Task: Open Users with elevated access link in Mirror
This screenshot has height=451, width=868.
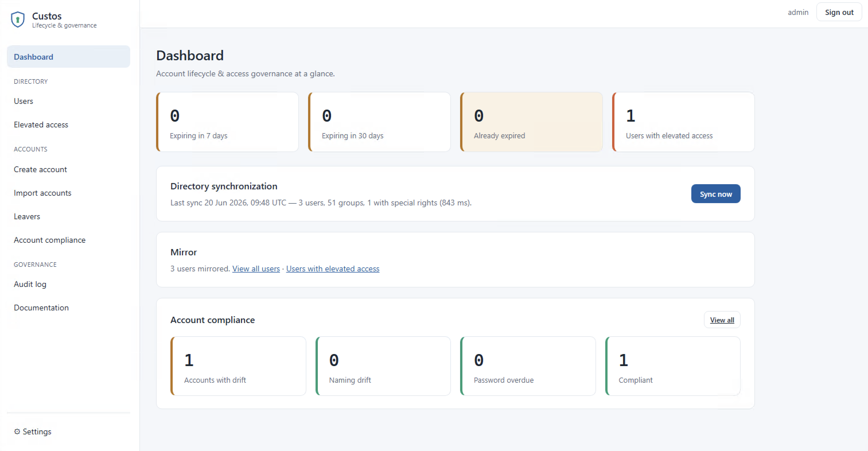Action: click(x=332, y=269)
